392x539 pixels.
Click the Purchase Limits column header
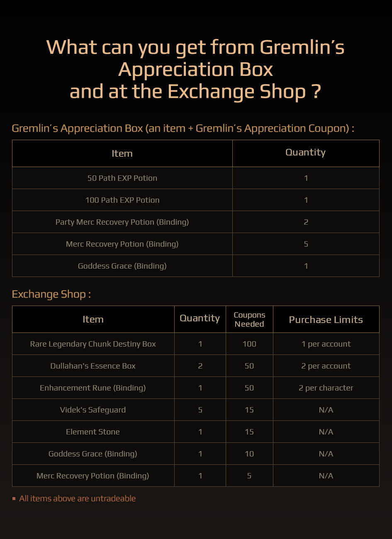coord(326,320)
